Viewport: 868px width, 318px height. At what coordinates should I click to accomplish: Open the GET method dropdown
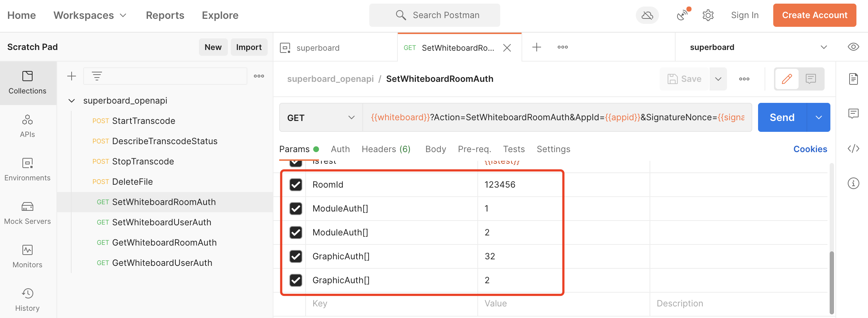coord(321,118)
